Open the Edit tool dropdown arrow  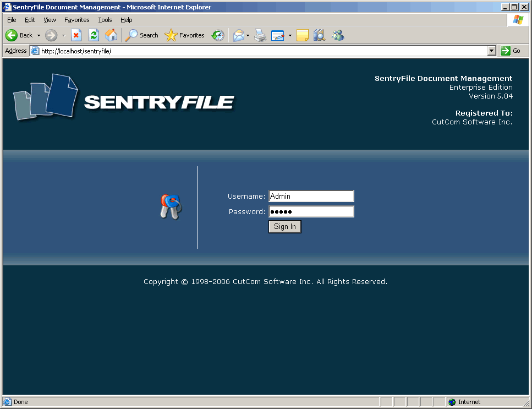(290, 35)
